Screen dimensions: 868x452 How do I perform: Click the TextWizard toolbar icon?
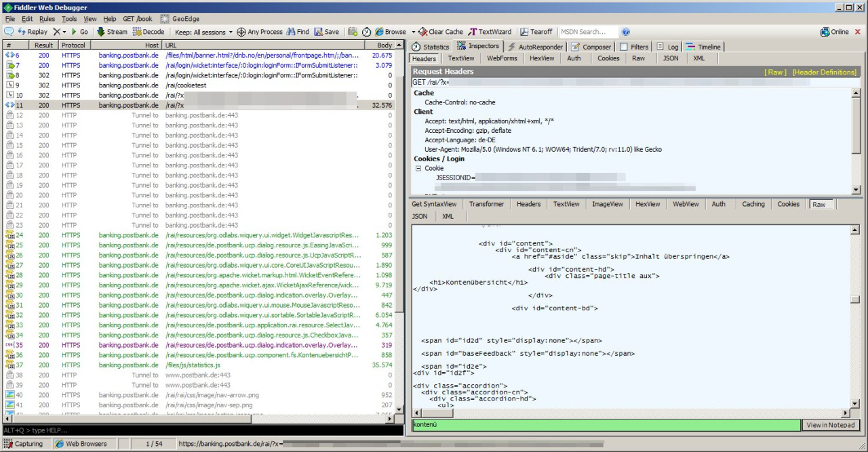(473, 32)
